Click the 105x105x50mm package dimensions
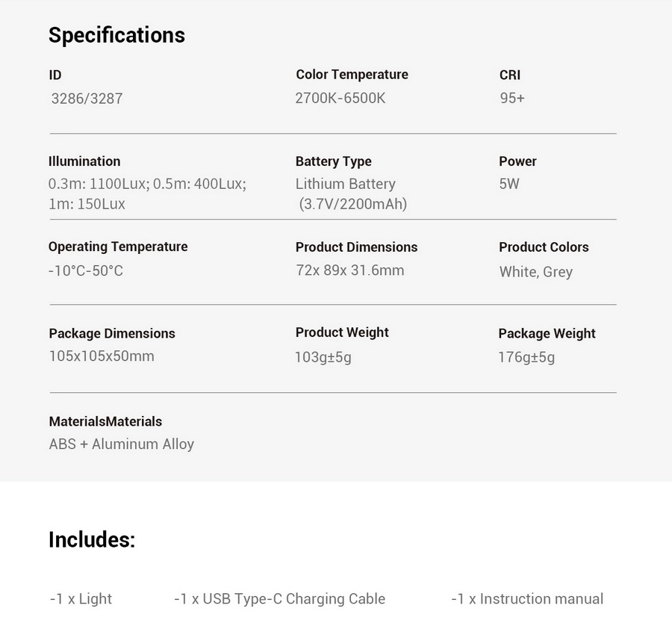Screen dimensions: 672x623 point(102,356)
